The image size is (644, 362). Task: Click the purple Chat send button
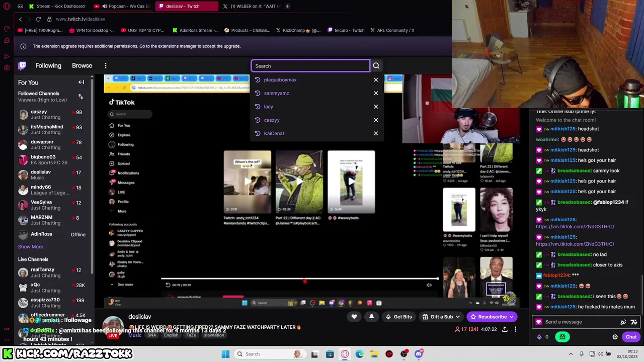point(631,337)
